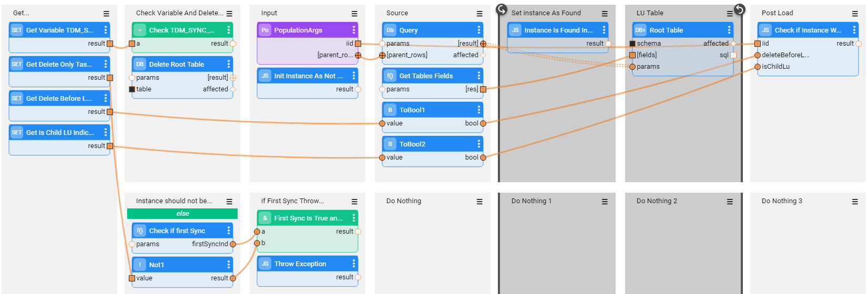The width and height of the screenshot is (868, 294).
Task: Click the iid output port on PopulationArgs
Action: pyautogui.click(x=358, y=44)
